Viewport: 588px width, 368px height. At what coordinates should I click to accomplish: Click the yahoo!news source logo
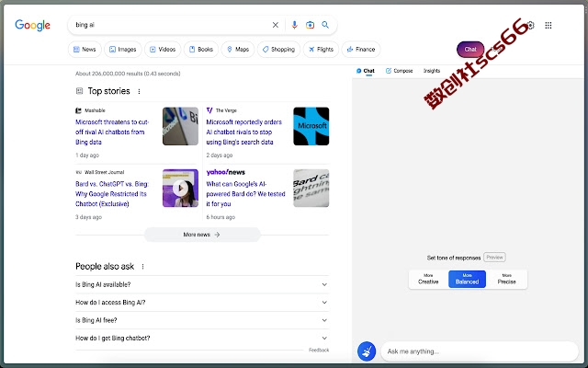coord(225,172)
